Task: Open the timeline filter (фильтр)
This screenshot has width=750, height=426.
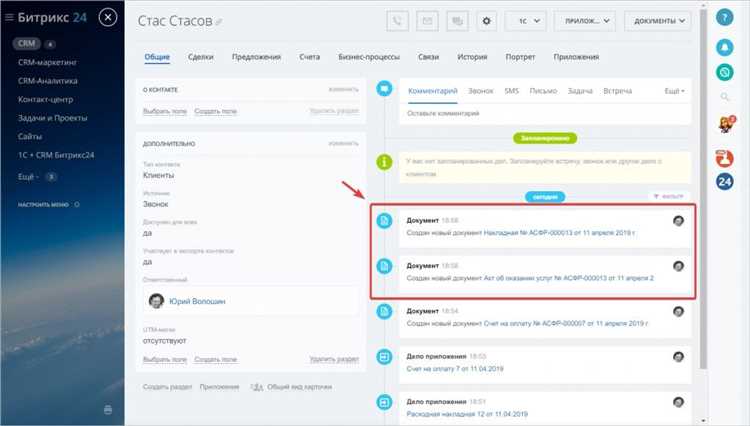Action: click(x=669, y=197)
